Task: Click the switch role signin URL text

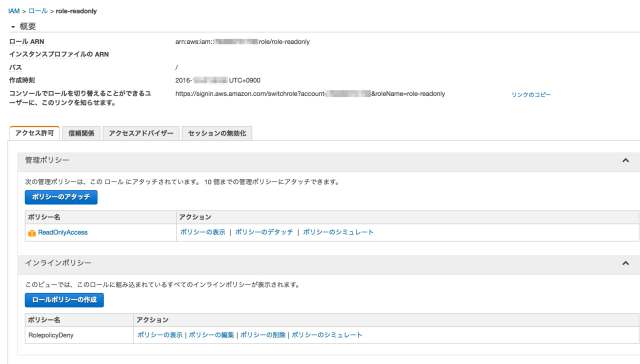Action: click(310, 93)
